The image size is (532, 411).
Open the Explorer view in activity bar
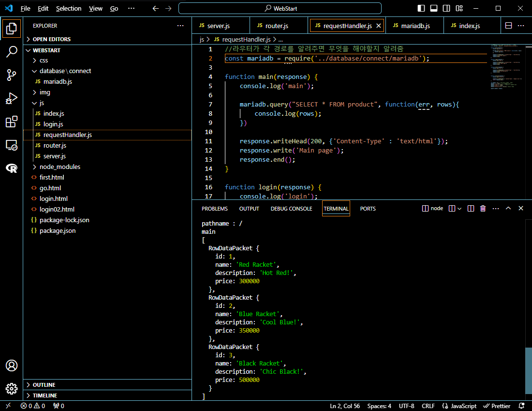tap(12, 28)
